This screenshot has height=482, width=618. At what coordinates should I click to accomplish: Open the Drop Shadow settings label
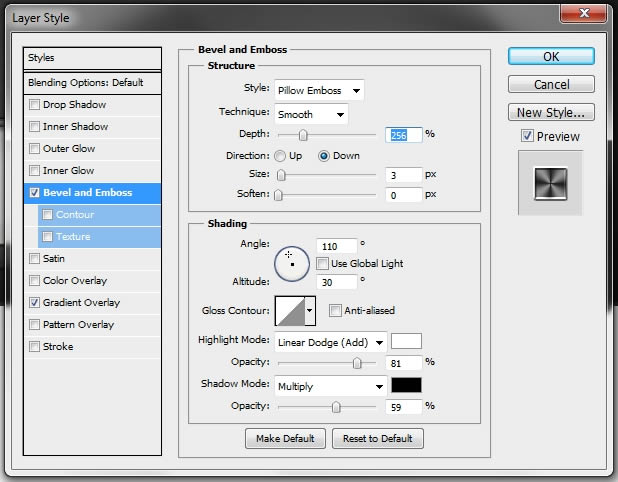click(74, 104)
